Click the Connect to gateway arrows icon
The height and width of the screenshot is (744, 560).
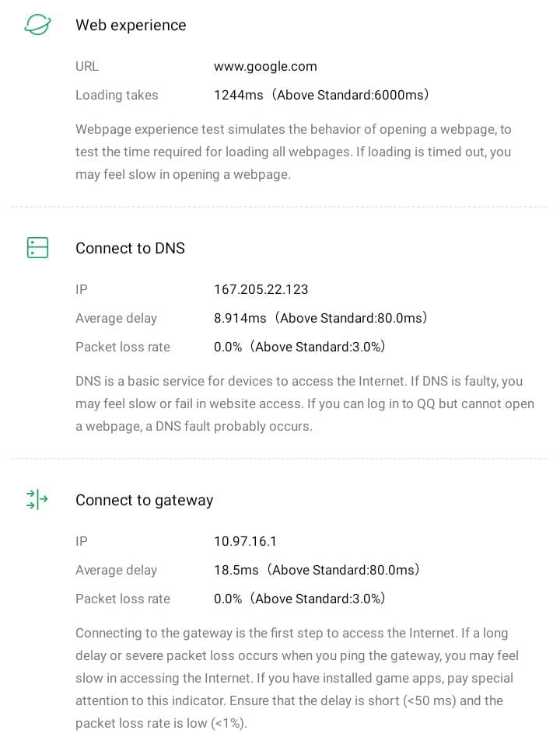[37, 500]
